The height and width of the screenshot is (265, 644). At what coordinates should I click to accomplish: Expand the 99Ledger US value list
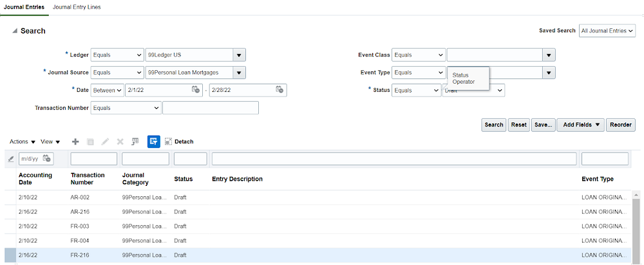tap(240, 55)
